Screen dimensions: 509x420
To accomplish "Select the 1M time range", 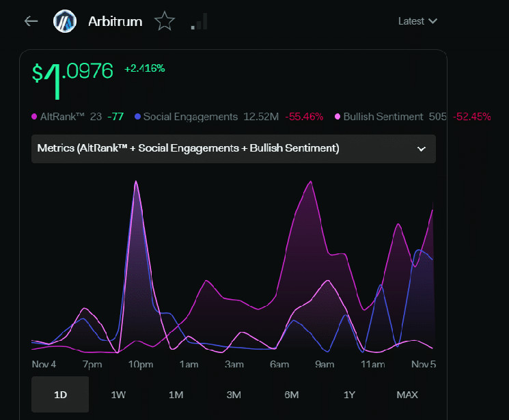I will [x=176, y=394].
